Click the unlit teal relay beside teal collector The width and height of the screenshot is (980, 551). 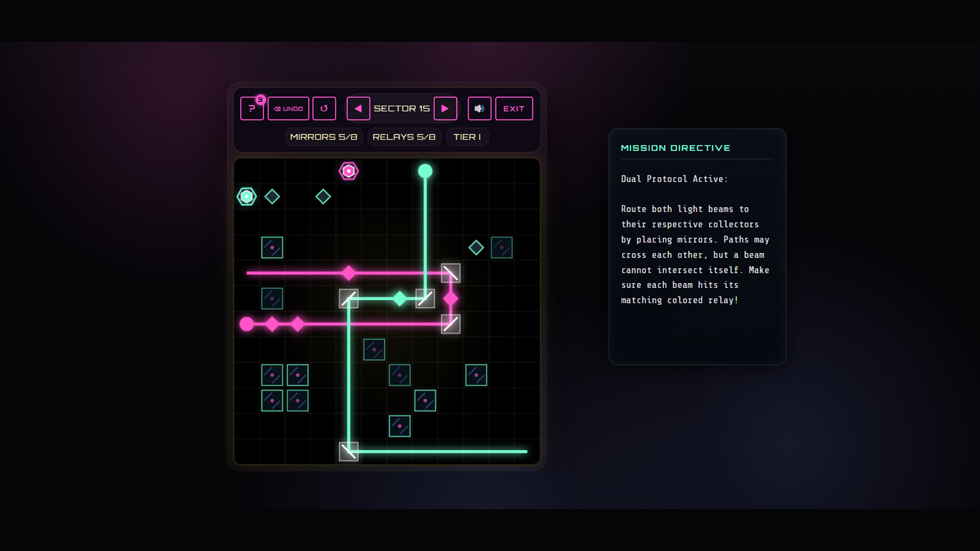pyautogui.click(x=272, y=196)
